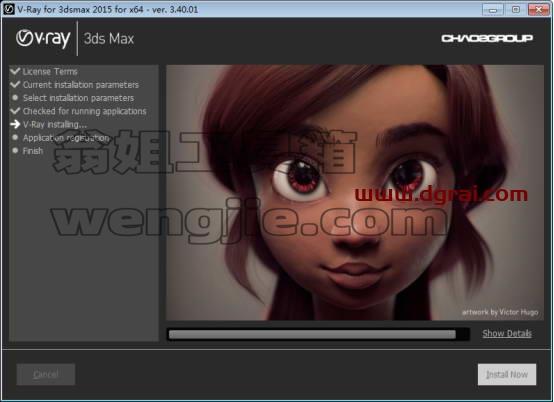
Task: Click the character artwork image
Action: click(355, 193)
